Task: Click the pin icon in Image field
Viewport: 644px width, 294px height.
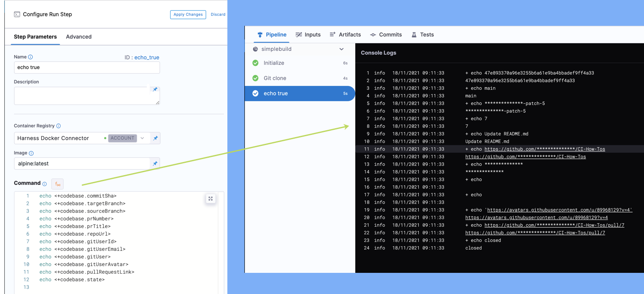Action: (155, 164)
